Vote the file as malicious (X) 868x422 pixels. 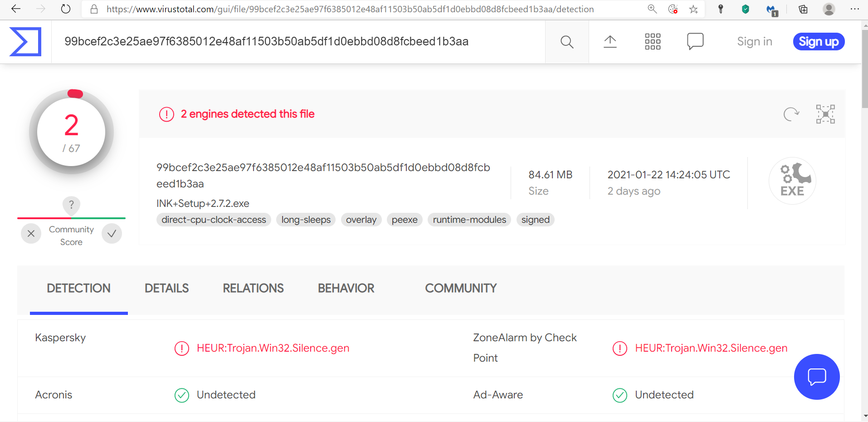coord(31,234)
